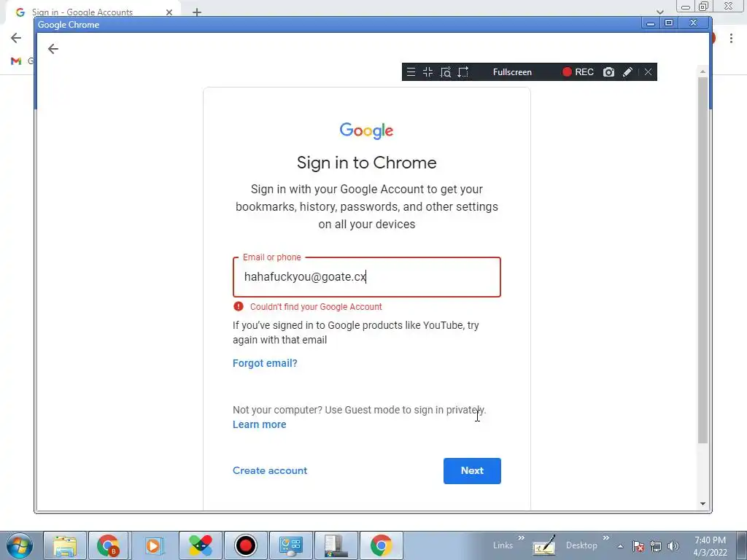Expand the Links toolbar chevron
Image resolution: width=747 pixels, height=560 pixels.
[x=521, y=538]
